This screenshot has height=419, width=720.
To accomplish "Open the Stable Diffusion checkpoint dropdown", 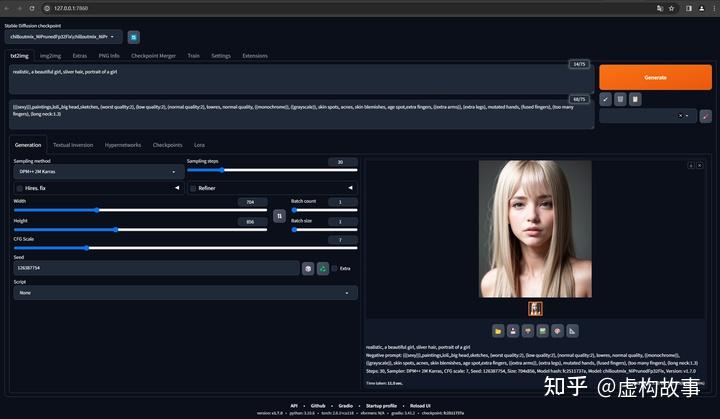I will 64,37.
